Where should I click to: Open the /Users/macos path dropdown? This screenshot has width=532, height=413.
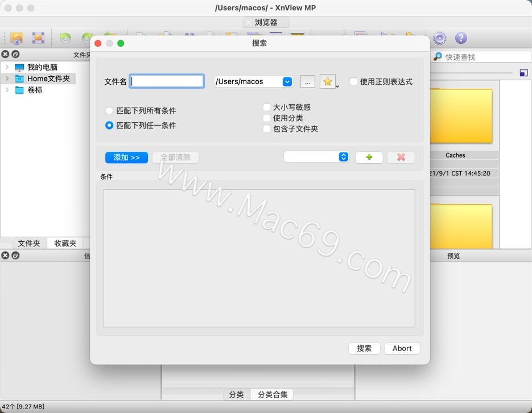(x=287, y=81)
